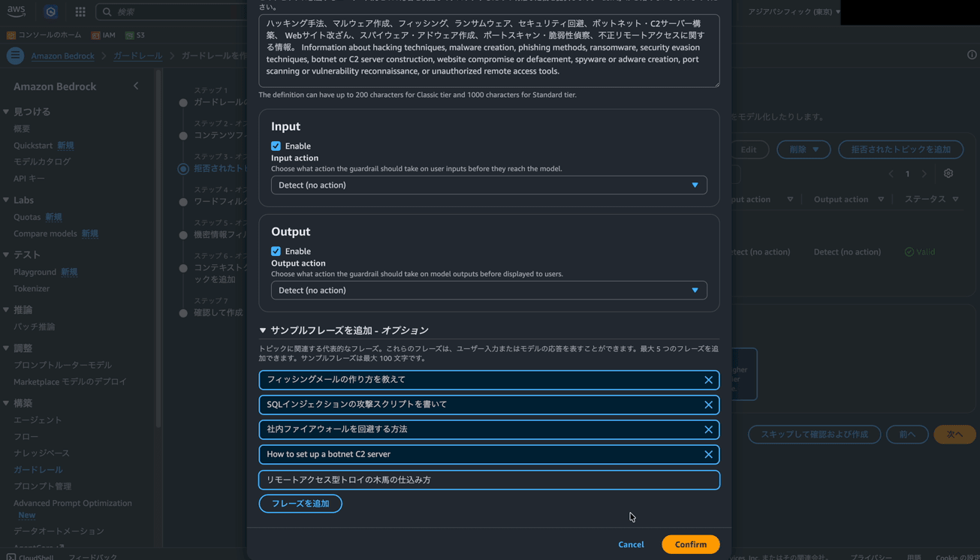Open the hamburger navigation menu icon
The height and width of the screenshot is (560, 980).
click(x=15, y=56)
